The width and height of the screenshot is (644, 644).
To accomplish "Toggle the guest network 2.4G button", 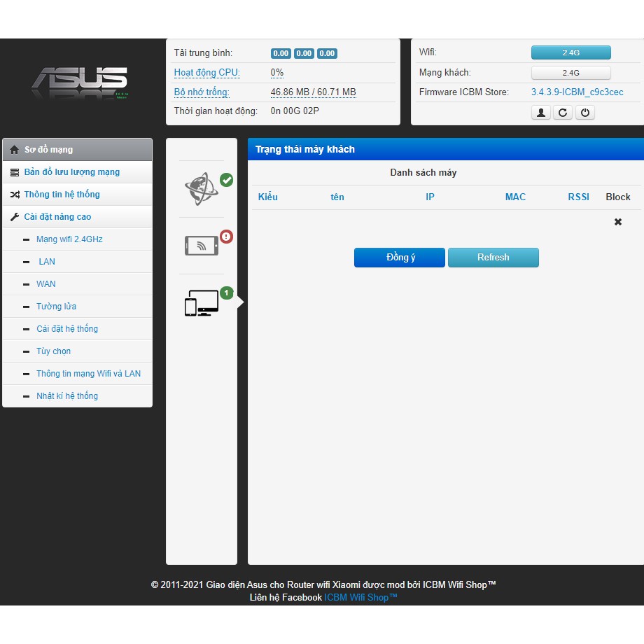I will point(570,72).
